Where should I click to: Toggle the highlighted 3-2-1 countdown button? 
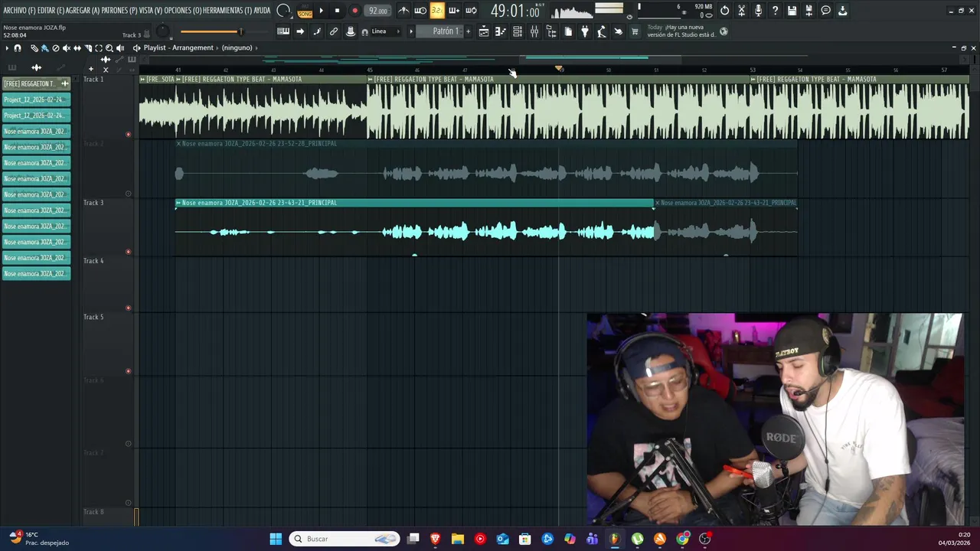tap(436, 11)
